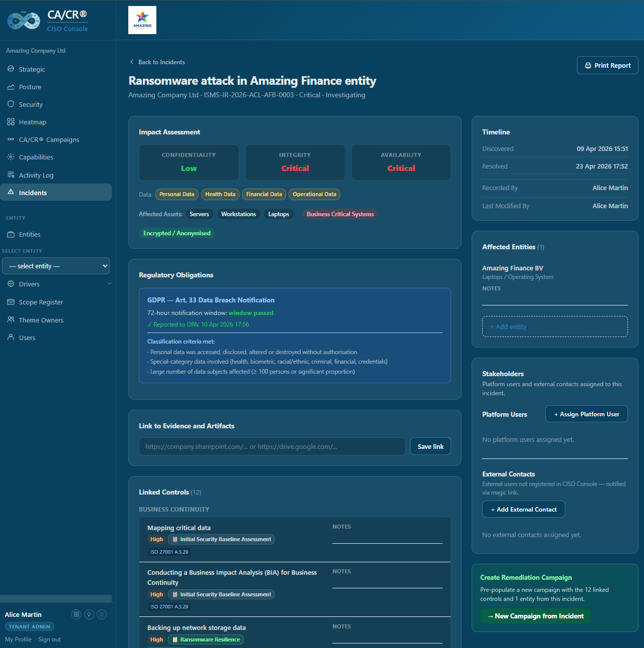Click the Financial Data tag

264,194
